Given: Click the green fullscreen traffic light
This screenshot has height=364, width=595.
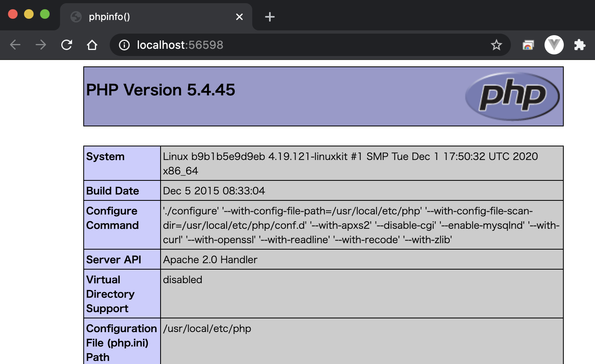Looking at the screenshot, I should 44,14.
